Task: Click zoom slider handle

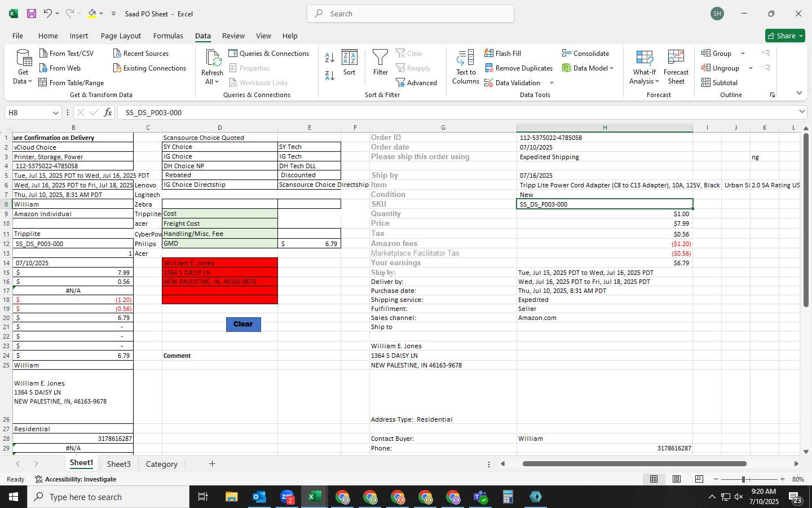Action: (744, 479)
